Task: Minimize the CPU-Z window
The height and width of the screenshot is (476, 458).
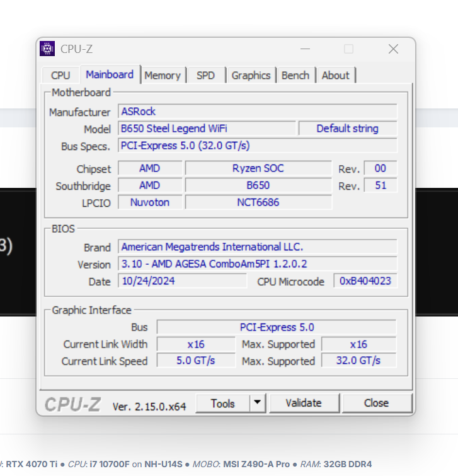Action: pos(305,49)
